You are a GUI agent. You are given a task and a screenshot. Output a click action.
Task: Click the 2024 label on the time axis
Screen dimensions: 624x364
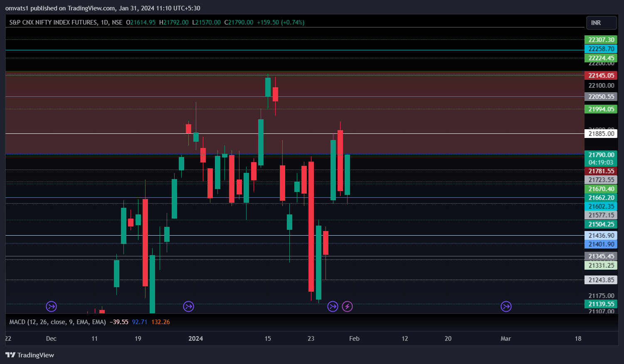[196, 339]
